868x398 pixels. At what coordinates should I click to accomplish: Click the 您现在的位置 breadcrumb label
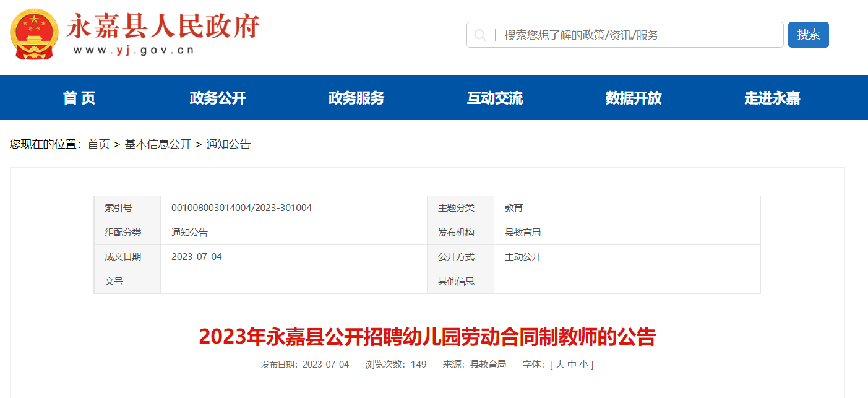pyautogui.click(x=45, y=144)
